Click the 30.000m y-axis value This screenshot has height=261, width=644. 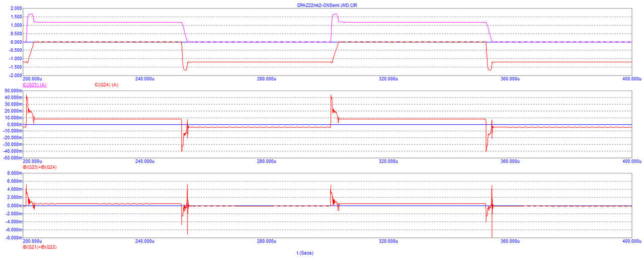pyautogui.click(x=13, y=104)
